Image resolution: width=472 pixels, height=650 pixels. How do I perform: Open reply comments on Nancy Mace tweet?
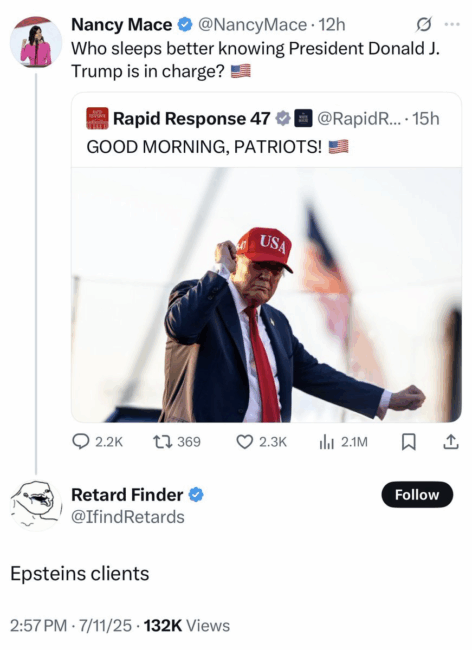[97, 442]
